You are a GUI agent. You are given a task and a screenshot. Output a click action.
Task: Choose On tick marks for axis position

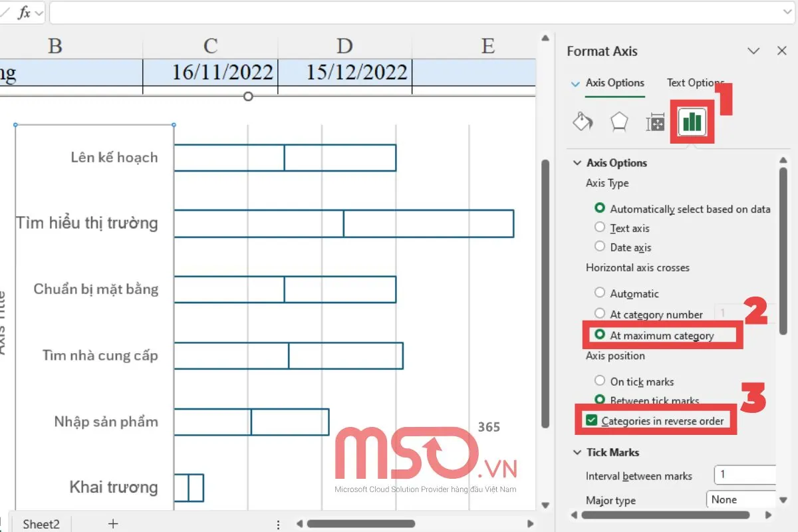pos(600,381)
